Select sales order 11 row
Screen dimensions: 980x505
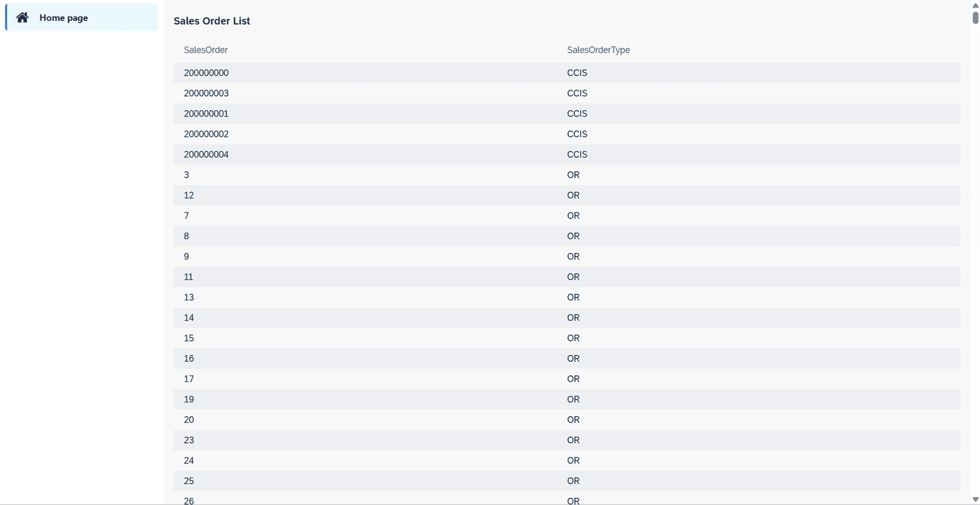[189, 277]
